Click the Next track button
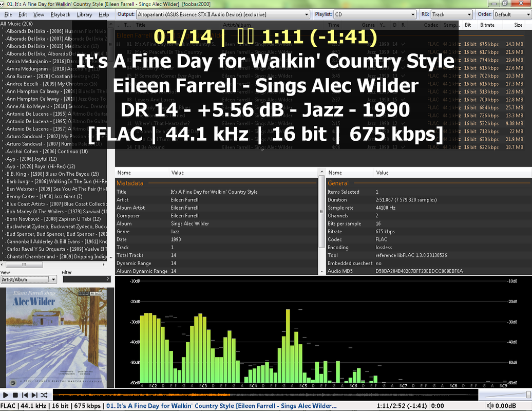532x411 pixels. (x=34, y=395)
